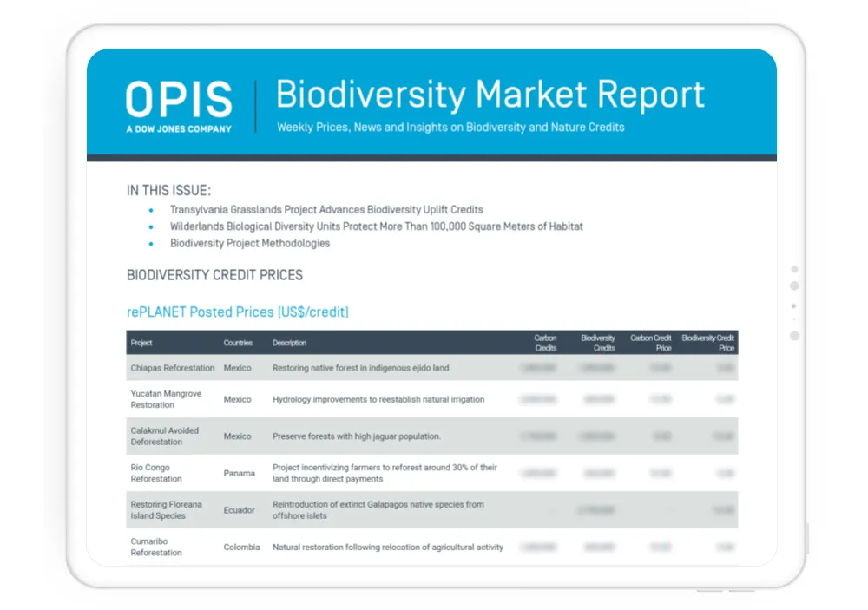This screenshot has width=868, height=610.
Task: Click the 'Colombia' country cell
Action: click(242, 548)
